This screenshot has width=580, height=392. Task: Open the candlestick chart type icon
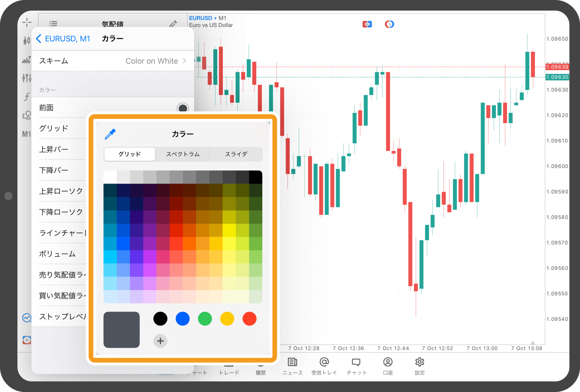pyautogui.click(x=27, y=41)
